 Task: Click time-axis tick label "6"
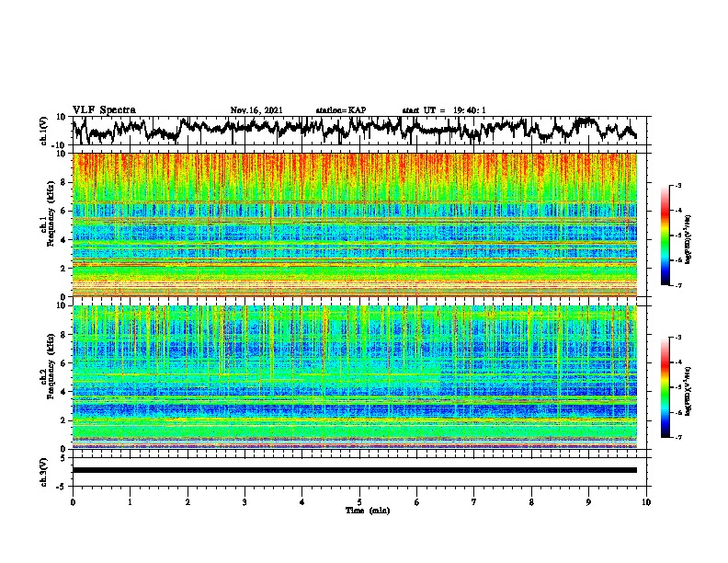[x=417, y=502]
